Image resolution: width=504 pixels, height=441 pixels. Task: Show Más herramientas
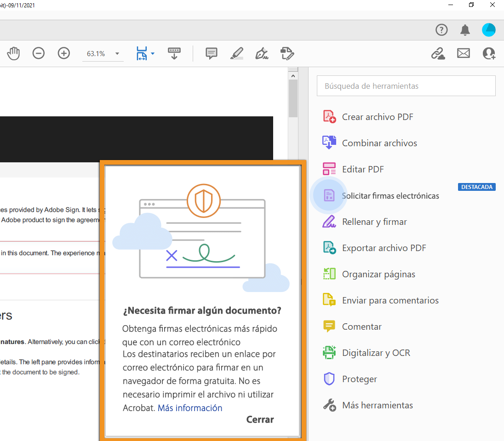coord(368,405)
